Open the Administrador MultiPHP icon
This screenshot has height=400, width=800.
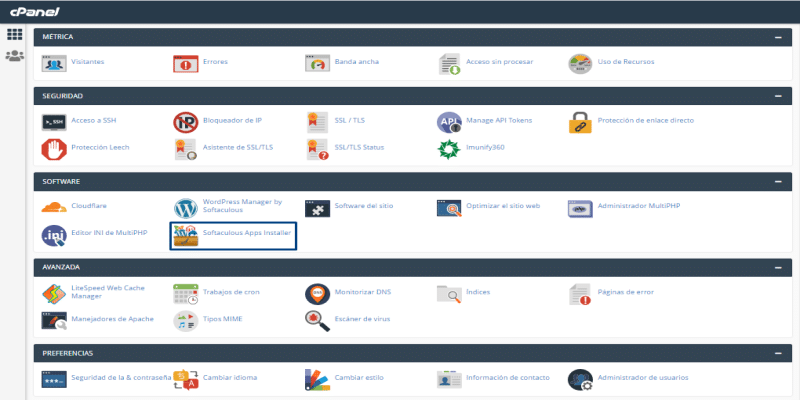click(x=581, y=208)
